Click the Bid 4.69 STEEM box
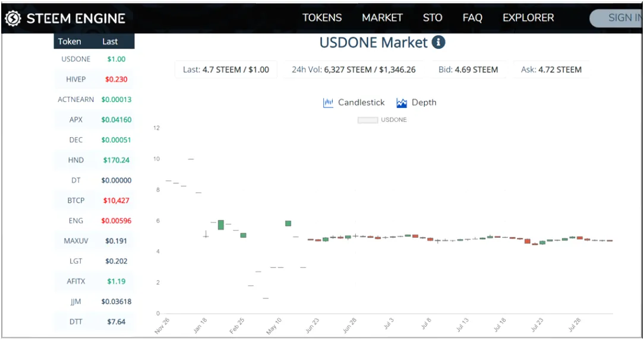644x340 pixels. (x=468, y=70)
